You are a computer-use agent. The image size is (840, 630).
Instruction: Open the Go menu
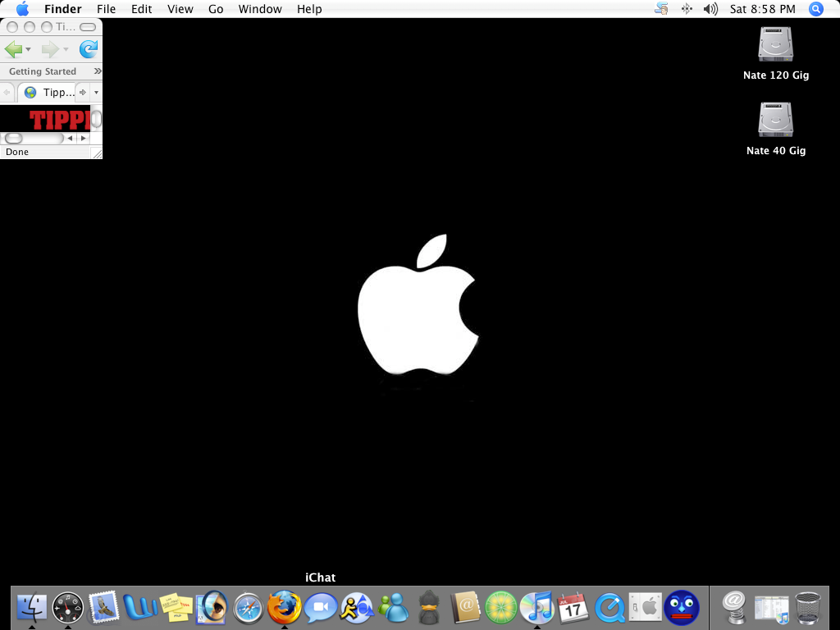(x=216, y=9)
